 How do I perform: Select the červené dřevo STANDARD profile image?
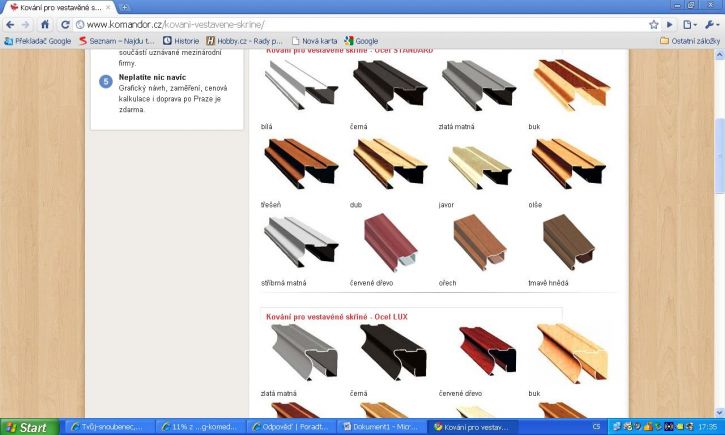coord(391,242)
